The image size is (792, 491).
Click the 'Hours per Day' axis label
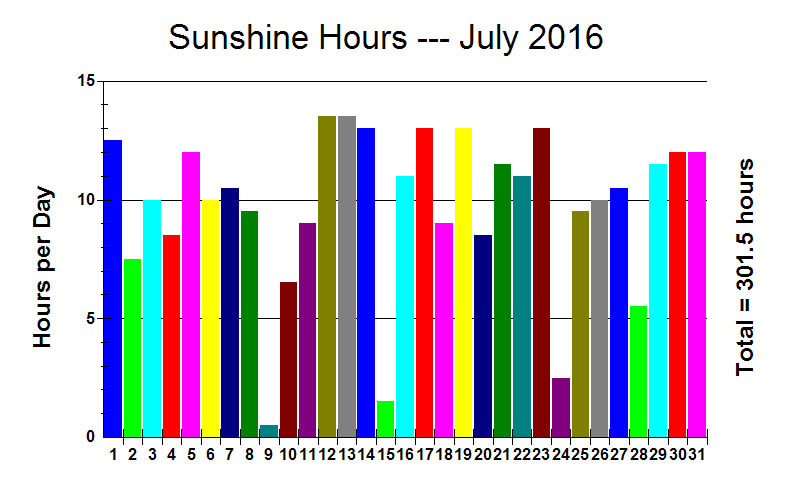(x=43, y=267)
